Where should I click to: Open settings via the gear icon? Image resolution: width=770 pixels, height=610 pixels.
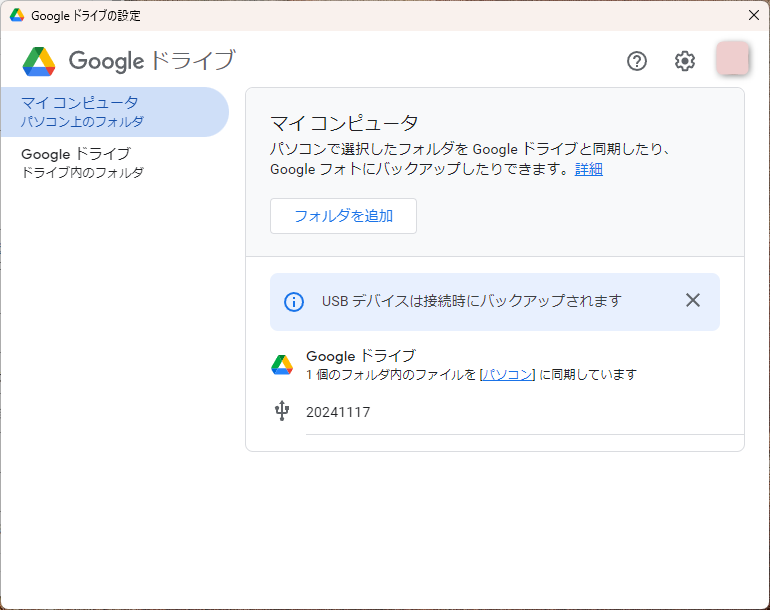685,61
